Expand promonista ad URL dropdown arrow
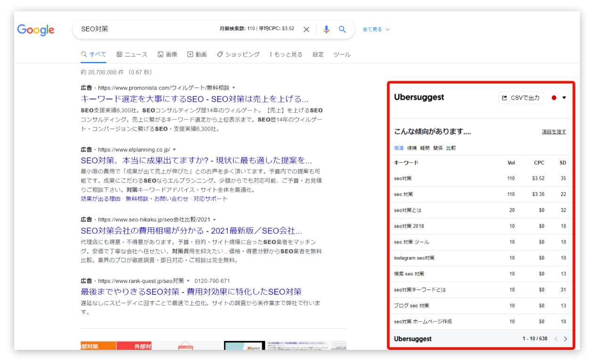This screenshot has width=594, height=364. 233,88
